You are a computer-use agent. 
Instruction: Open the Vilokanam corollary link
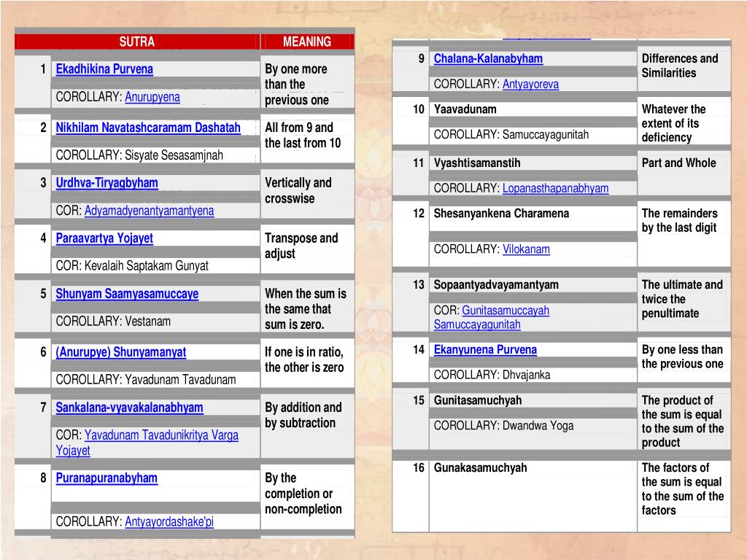(x=526, y=249)
